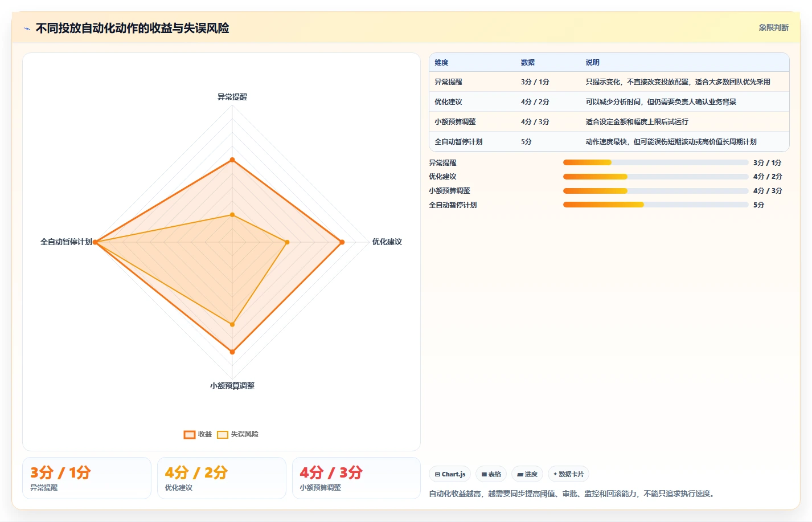Screen dimensions: 812x522
Task: Click the 小额预算调整 cell in the table
Action: click(455, 122)
